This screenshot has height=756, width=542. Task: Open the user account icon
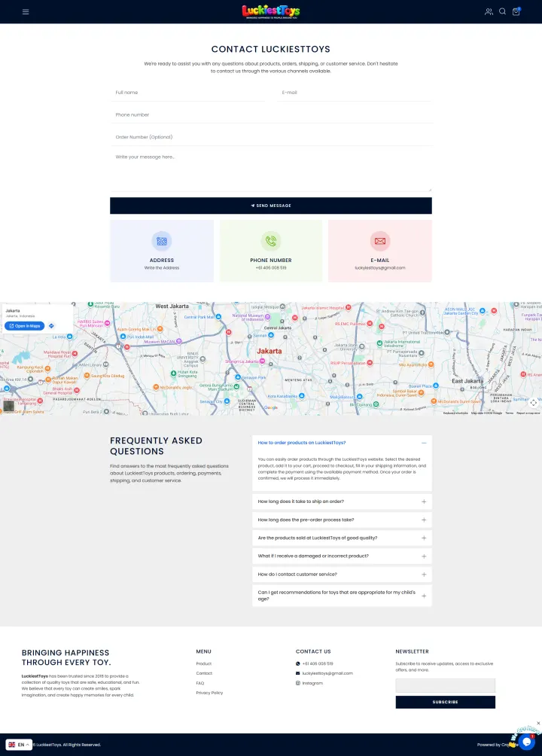click(x=489, y=11)
